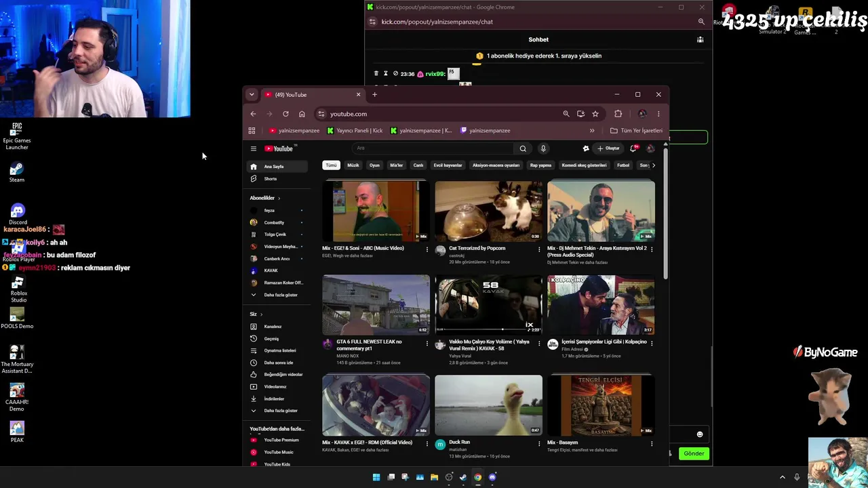Open the browser home page button
The height and width of the screenshot is (488, 868).
(302, 114)
